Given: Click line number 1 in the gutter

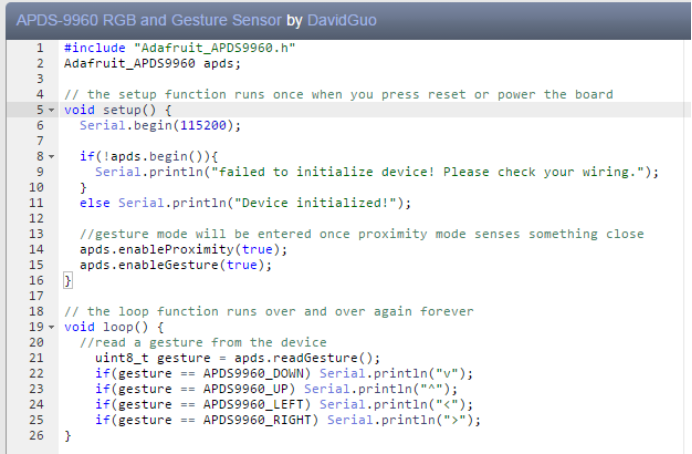Looking at the screenshot, I should pos(40,48).
